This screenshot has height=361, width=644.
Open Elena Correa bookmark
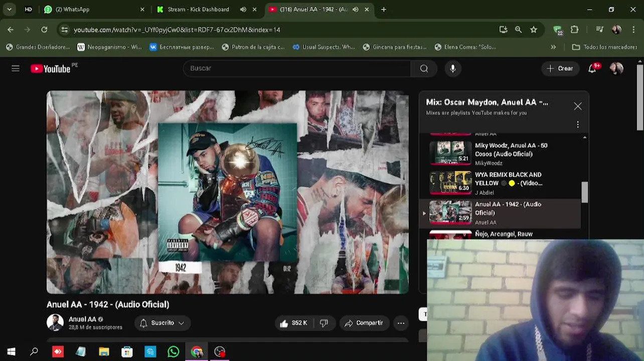click(465, 47)
